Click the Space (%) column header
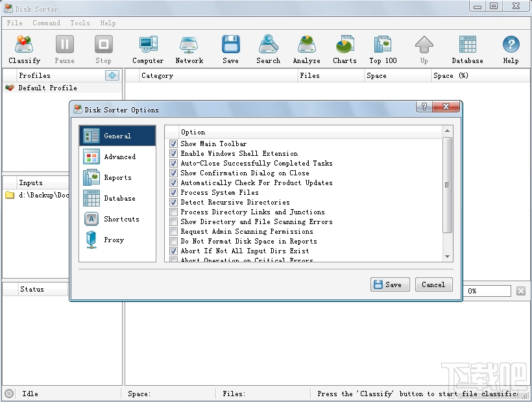The width and height of the screenshot is (532, 402). (480, 75)
